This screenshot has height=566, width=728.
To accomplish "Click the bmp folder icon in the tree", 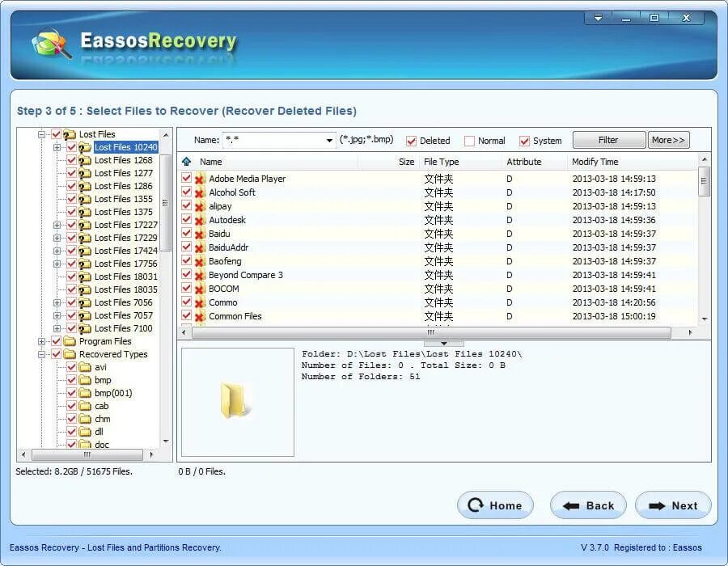I will point(86,380).
